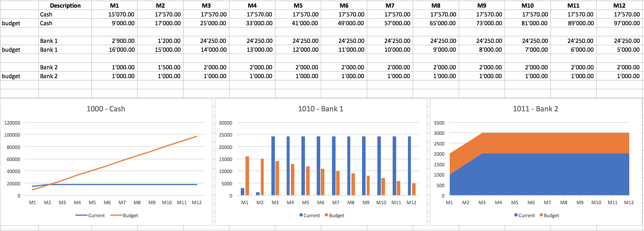Click the M12 column header cell
This screenshot has width=644, height=231.
tap(619, 6)
